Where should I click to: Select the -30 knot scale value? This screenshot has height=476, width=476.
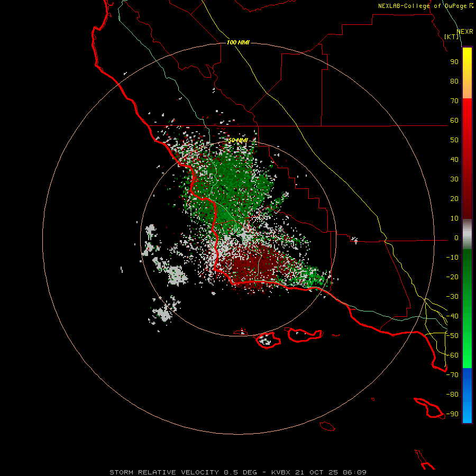tap(452, 297)
